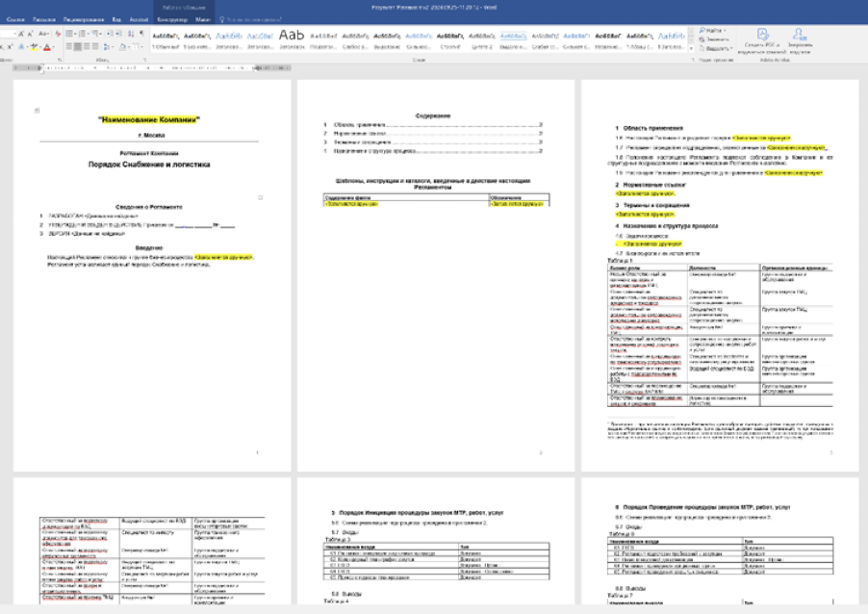The height and width of the screenshot is (614, 868).
Task: Apply the large Aab title style
Action: point(291,36)
